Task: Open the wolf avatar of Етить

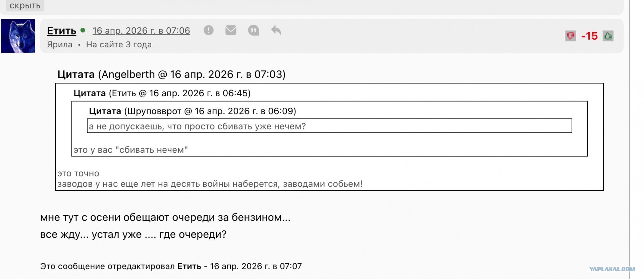Action: click(18, 36)
